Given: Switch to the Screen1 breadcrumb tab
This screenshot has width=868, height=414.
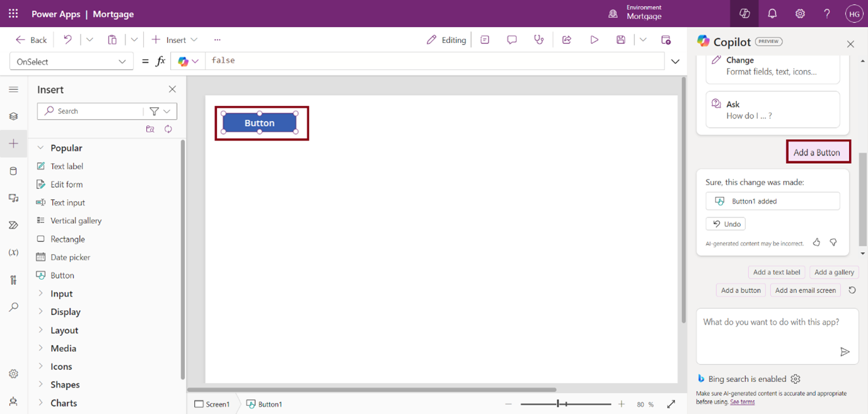Looking at the screenshot, I should point(212,404).
